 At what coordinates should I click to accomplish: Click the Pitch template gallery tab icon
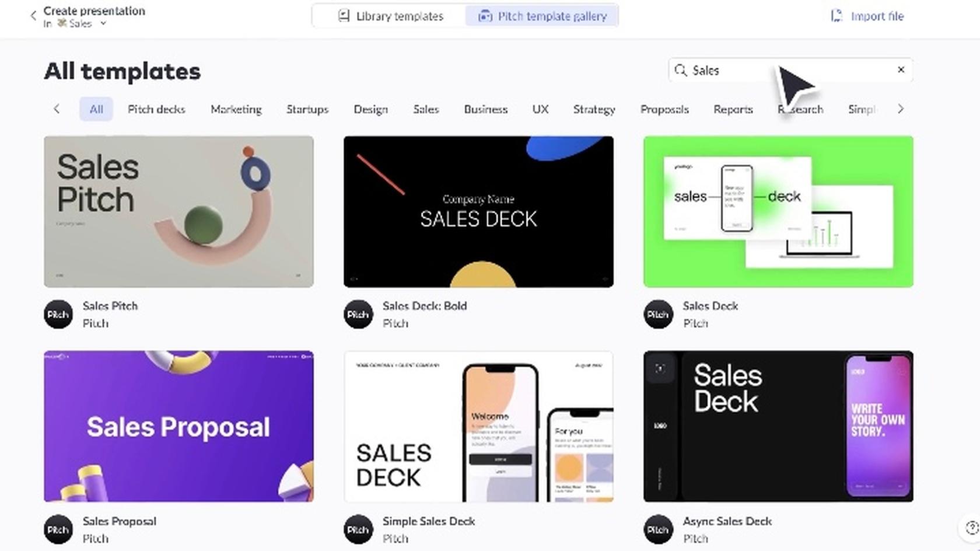tap(485, 16)
